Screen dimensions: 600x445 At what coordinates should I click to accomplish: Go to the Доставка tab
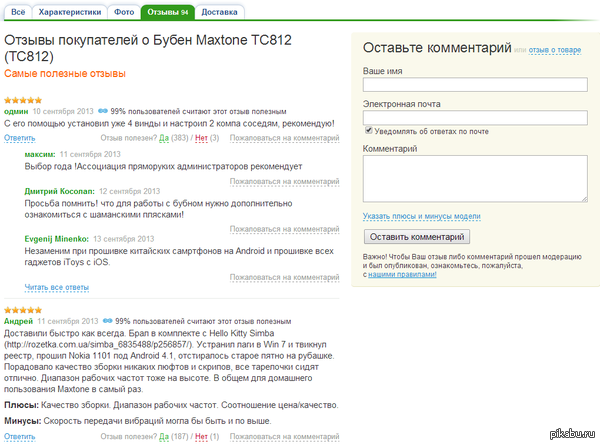pos(219,12)
